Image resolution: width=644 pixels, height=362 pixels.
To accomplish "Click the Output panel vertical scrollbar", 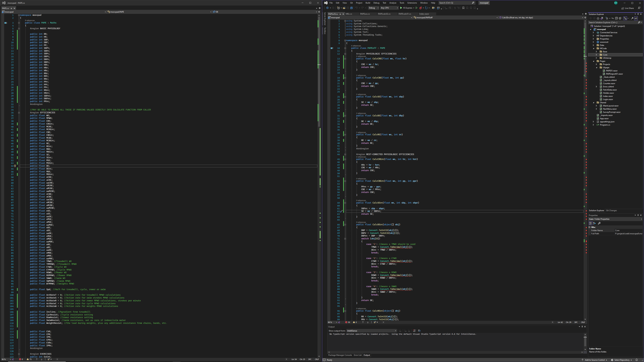I will tap(585, 342).
